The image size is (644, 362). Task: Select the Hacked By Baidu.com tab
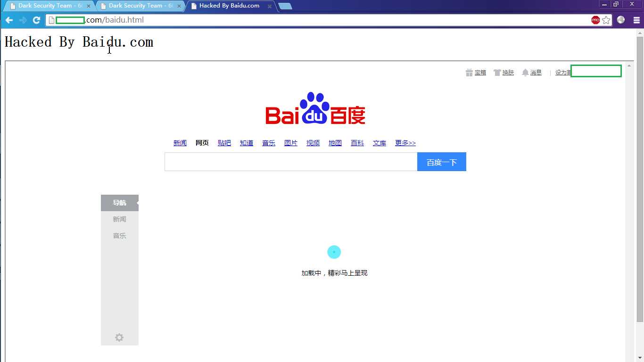(x=229, y=6)
